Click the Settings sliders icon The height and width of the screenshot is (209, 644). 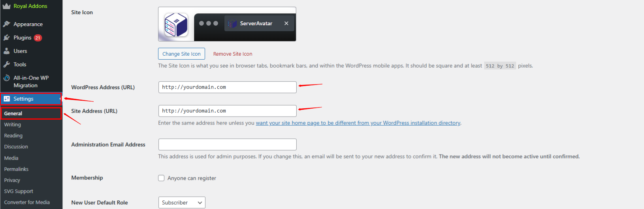7,99
